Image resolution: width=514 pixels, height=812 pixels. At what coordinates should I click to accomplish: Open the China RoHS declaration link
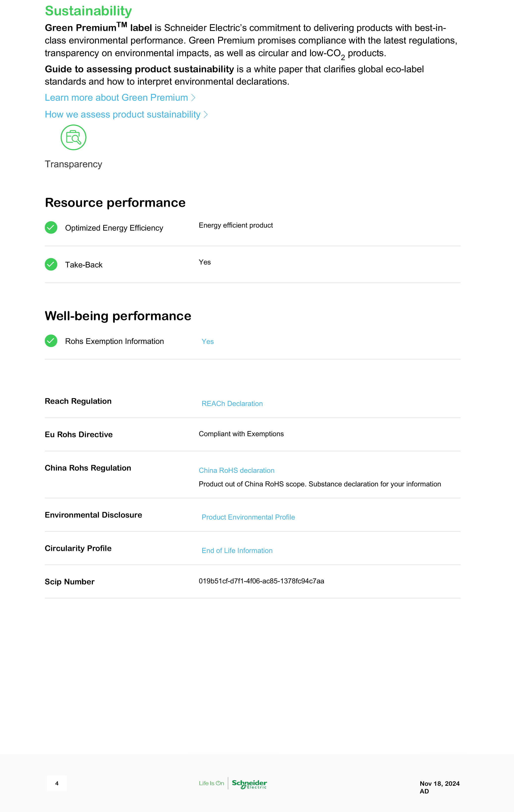236,470
